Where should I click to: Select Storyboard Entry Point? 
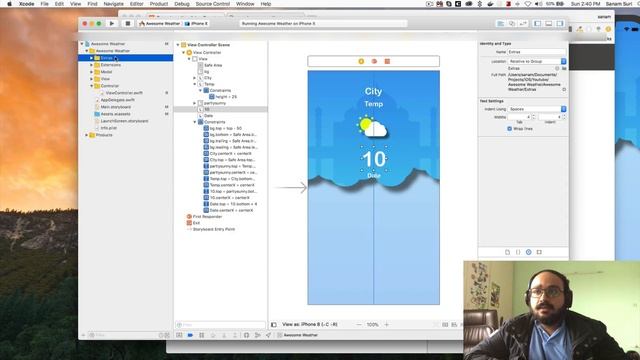213,229
